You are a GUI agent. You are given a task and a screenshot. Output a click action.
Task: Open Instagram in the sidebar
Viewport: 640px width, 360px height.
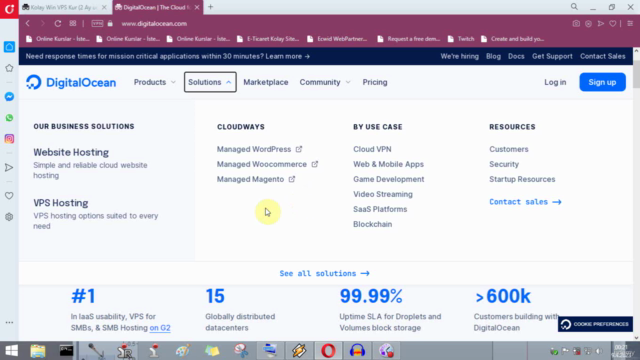[9, 139]
